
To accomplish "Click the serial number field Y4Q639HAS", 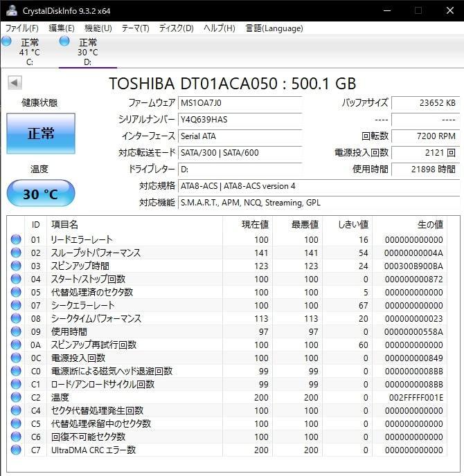I will point(240,120).
